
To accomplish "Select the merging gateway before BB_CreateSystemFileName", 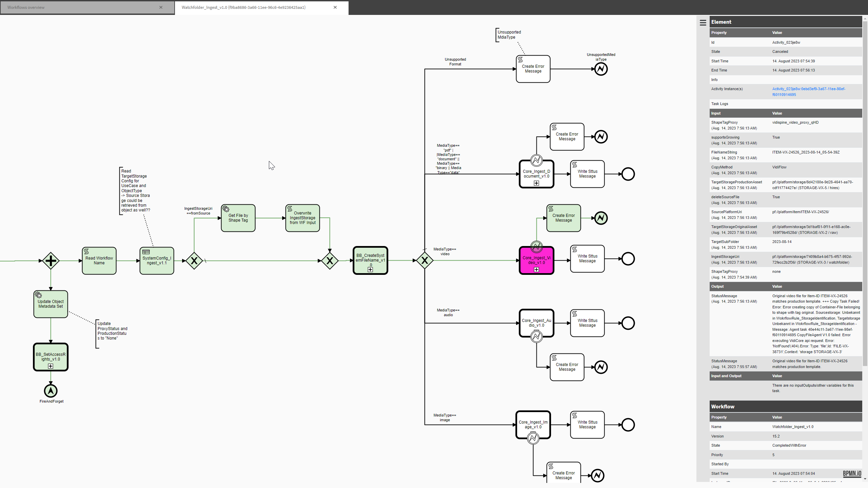I will pos(330,261).
